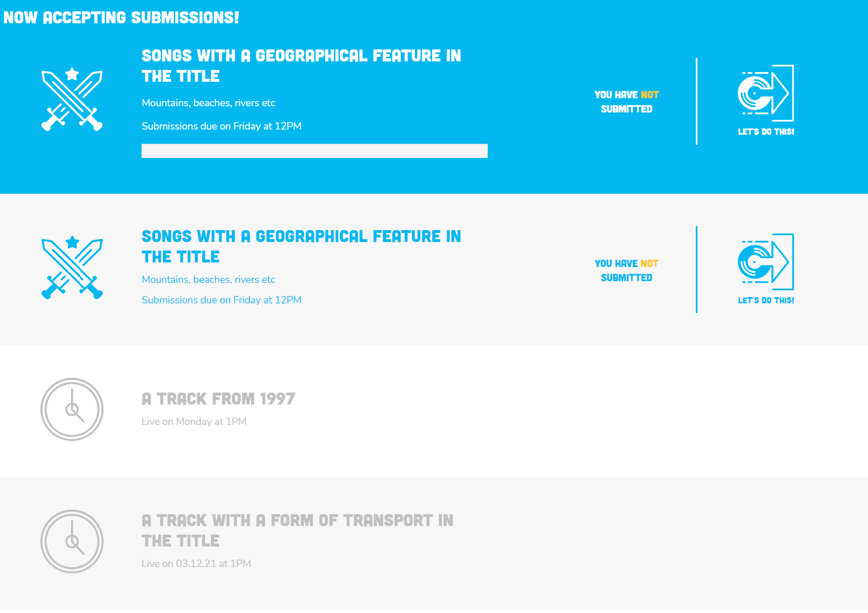Click clock icon beside transport track round
This screenshot has height=613, width=868.
coord(72,541)
